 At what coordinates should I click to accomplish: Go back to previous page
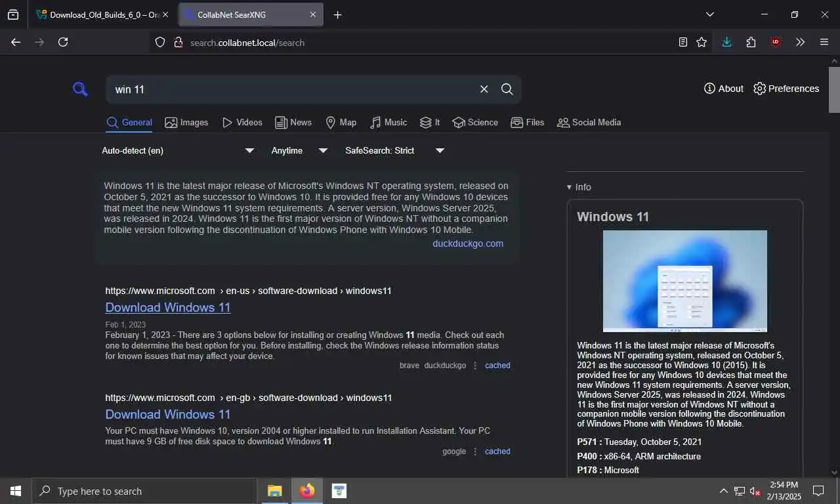tap(16, 42)
